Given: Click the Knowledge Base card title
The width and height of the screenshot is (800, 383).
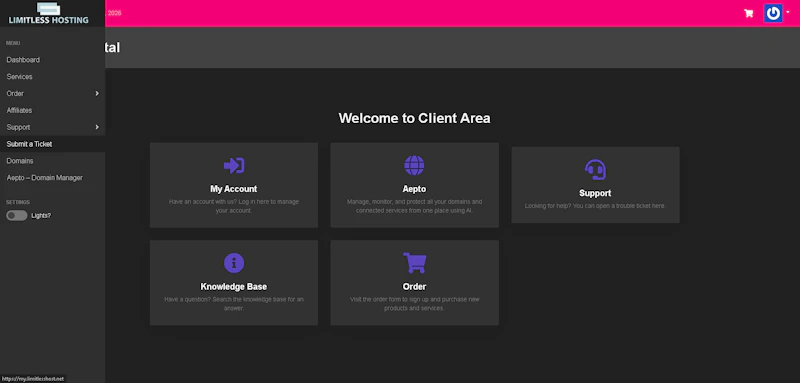Looking at the screenshot, I should point(234,287).
